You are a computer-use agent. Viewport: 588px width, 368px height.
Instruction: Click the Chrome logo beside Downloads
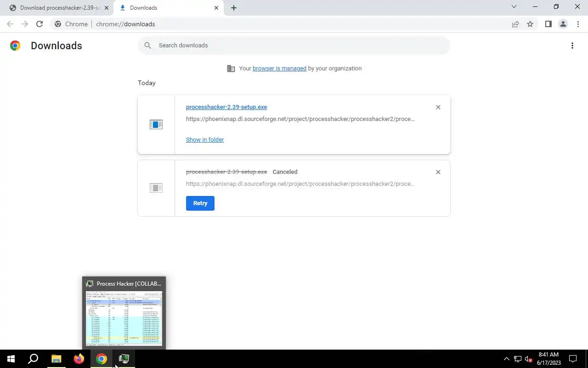click(15, 46)
